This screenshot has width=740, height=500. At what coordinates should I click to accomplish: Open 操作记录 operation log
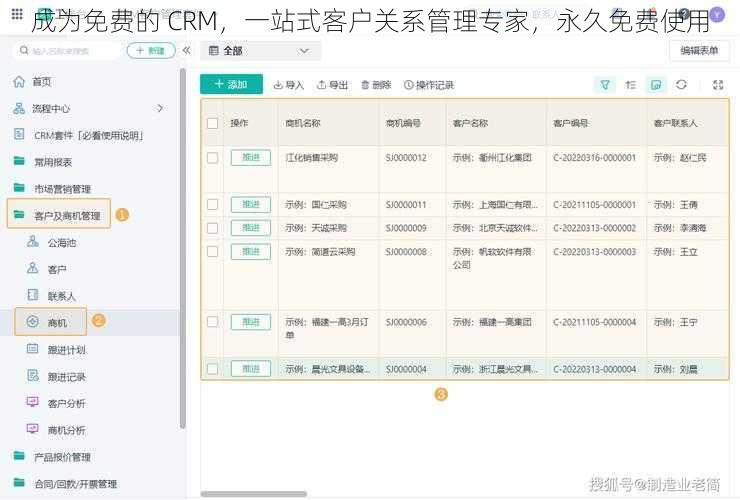tap(429, 85)
